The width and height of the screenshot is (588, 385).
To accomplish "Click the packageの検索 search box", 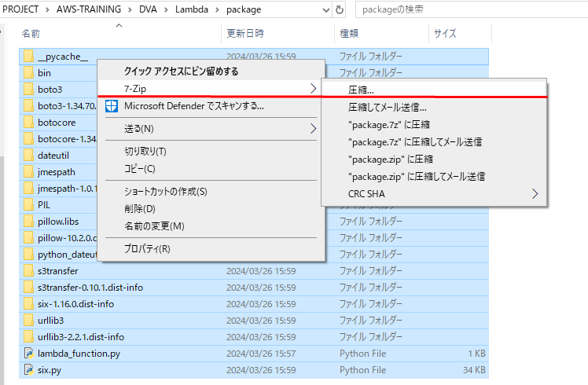I will 468,10.
